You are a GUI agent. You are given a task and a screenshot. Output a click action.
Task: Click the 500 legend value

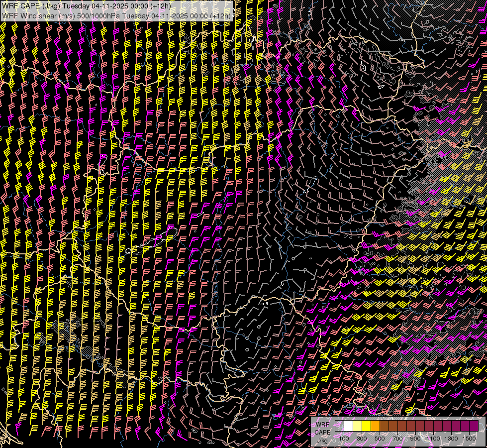coord(380,439)
